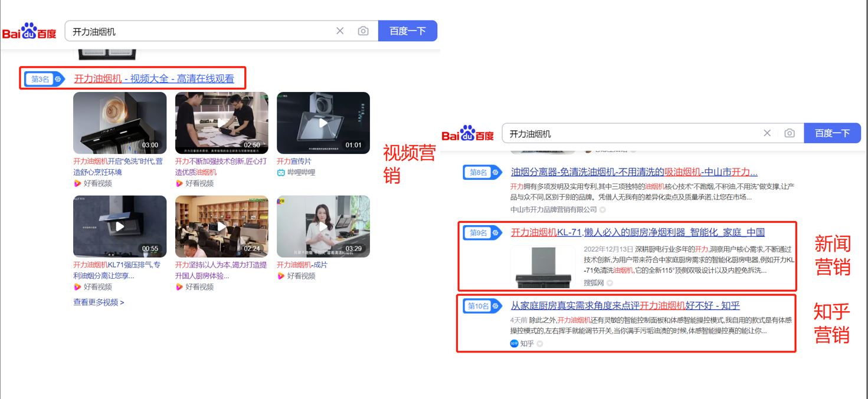Play the 03:29 开力油烟机-成片 video

pyautogui.click(x=323, y=226)
